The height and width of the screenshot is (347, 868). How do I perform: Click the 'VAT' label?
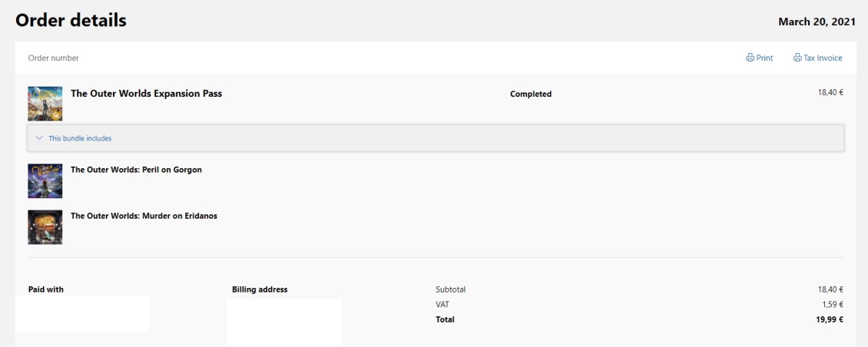click(443, 304)
